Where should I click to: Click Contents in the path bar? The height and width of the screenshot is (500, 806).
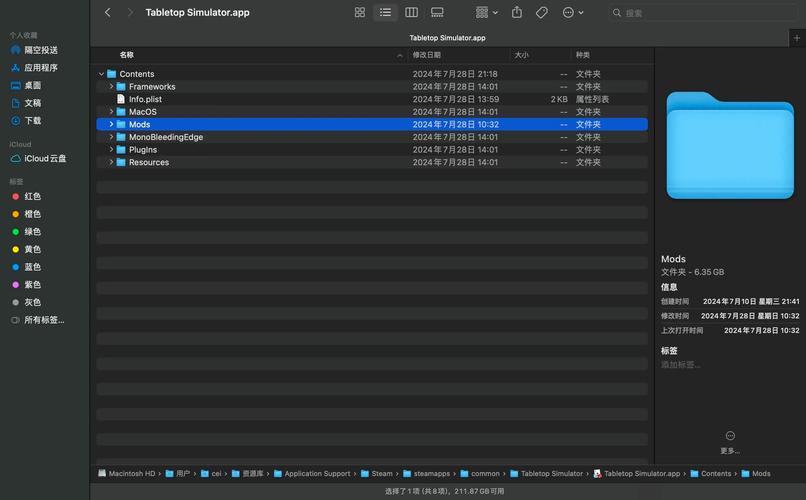[x=711, y=473]
